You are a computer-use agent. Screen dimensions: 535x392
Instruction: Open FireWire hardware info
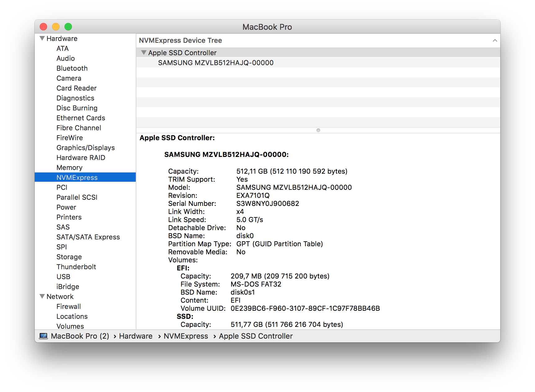pos(69,138)
